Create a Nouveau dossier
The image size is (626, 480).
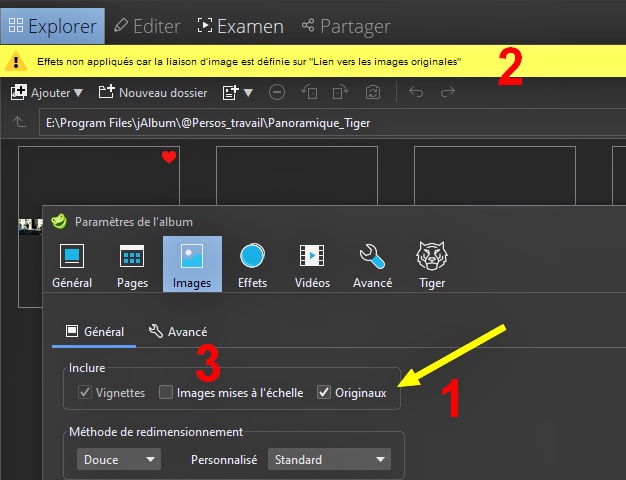(153, 93)
